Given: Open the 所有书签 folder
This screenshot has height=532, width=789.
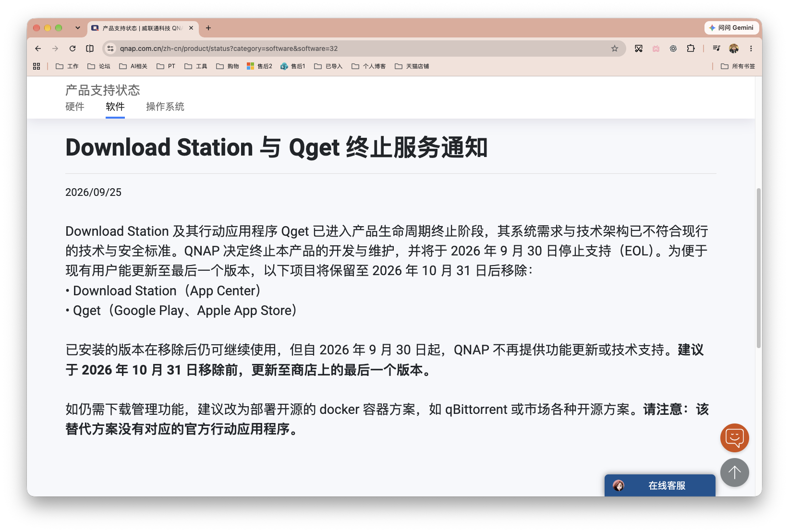Looking at the screenshot, I should pyautogui.click(x=738, y=66).
